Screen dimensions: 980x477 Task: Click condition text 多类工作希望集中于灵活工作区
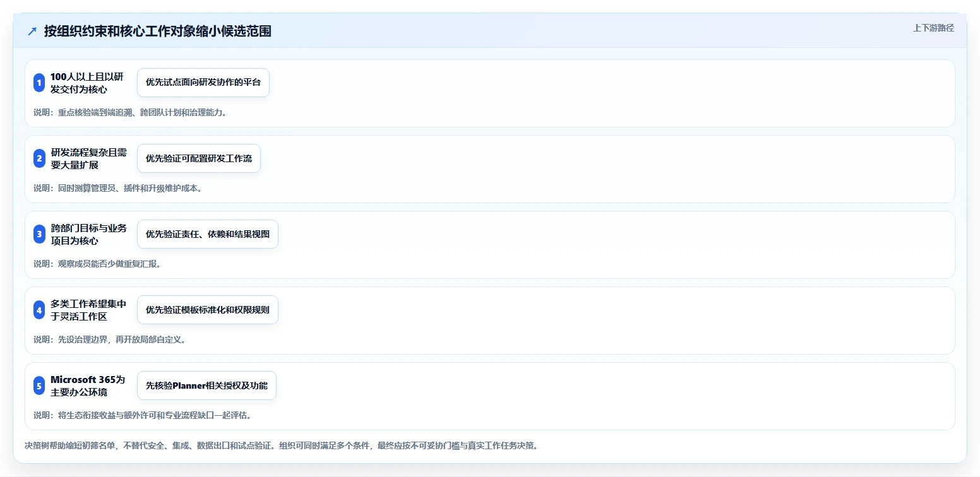pos(88,310)
